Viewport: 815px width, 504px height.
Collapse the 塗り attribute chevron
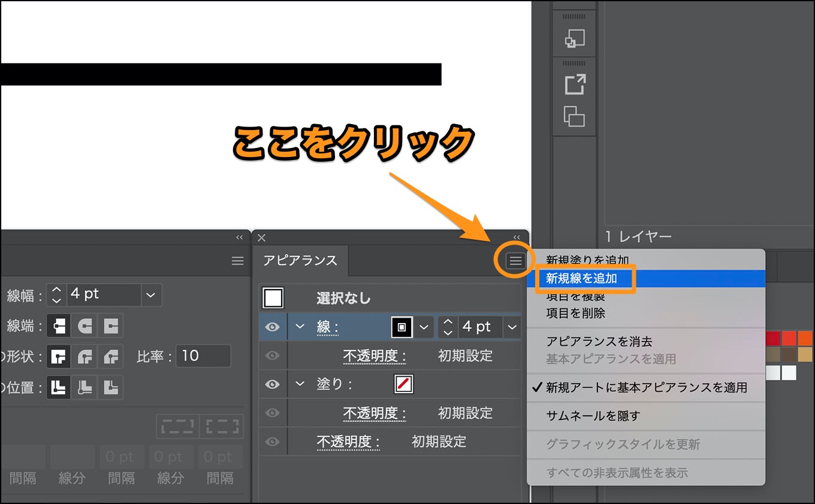300,384
